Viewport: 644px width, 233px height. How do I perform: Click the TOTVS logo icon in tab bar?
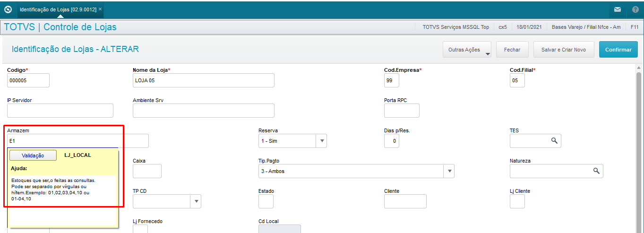point(8,9)
